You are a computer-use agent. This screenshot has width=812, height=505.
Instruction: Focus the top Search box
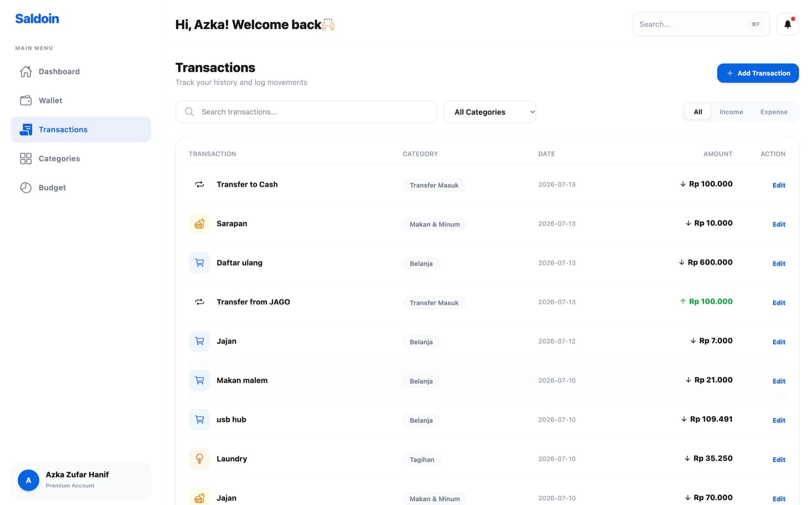coord(701,24)
